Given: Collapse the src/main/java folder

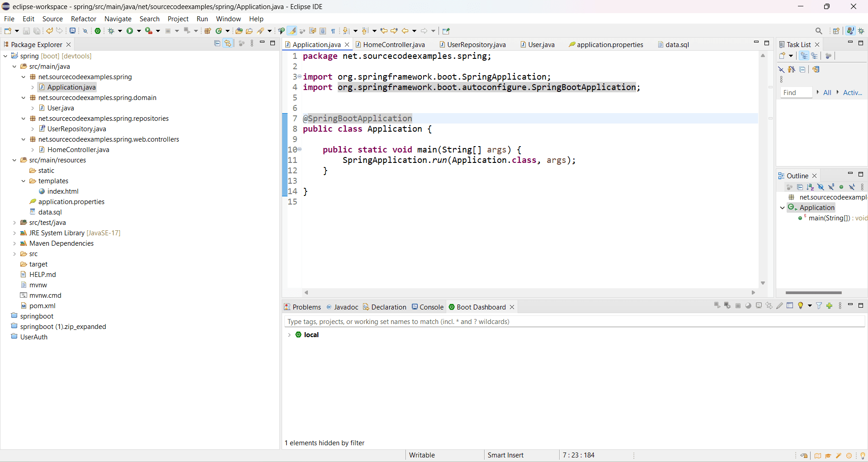Looking at the screenshot, I should pos(14,67).
